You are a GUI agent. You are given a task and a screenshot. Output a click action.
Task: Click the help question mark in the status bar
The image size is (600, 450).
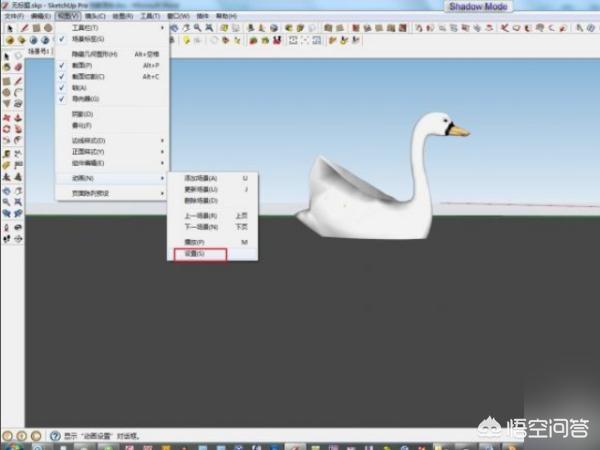pos(55,436)
